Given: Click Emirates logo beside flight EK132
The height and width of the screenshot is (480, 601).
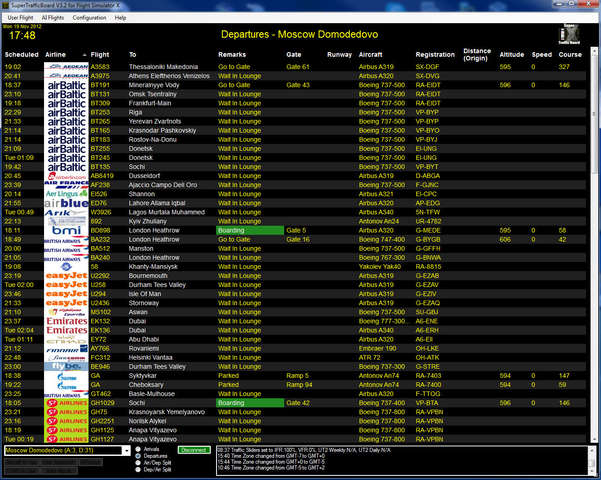Looking at the screenshot, I should pos(66,321).
